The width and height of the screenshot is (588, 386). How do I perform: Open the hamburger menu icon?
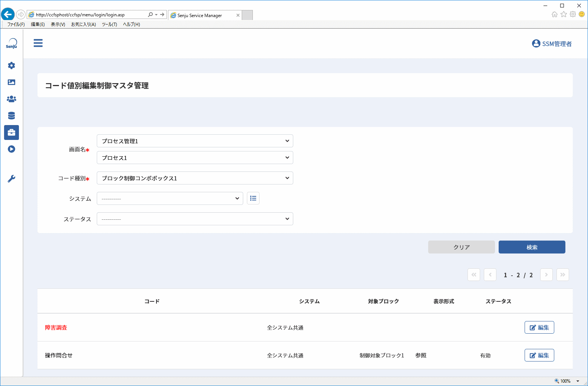click(38, 43)
